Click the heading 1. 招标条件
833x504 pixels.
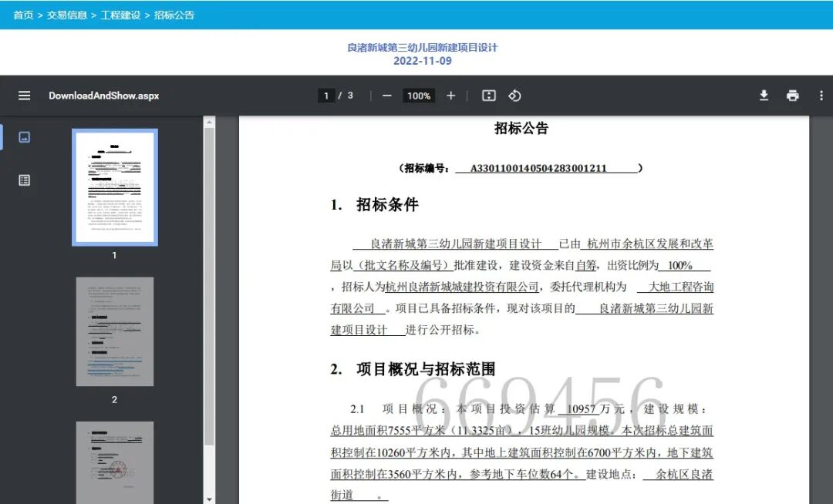[x=375, y=204]
